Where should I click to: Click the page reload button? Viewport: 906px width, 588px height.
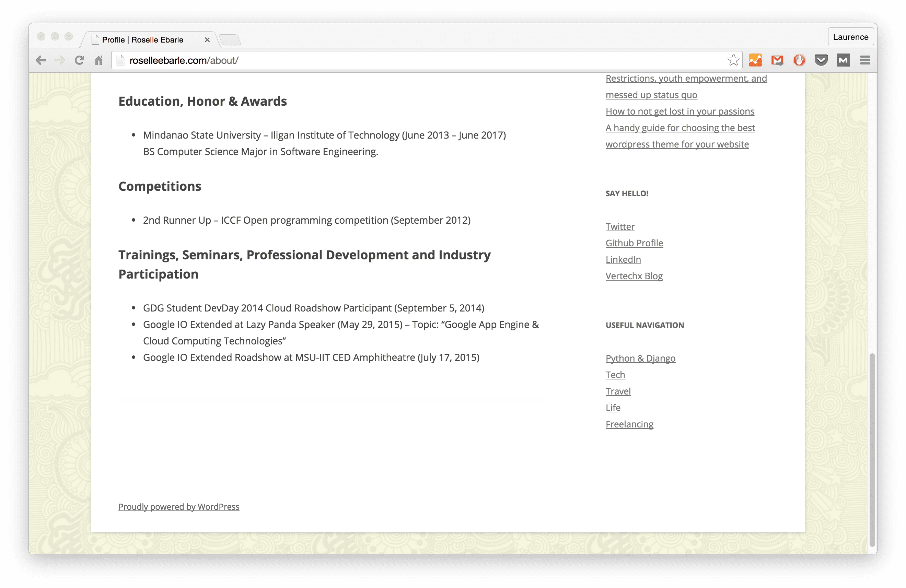(x=79, y=60)
